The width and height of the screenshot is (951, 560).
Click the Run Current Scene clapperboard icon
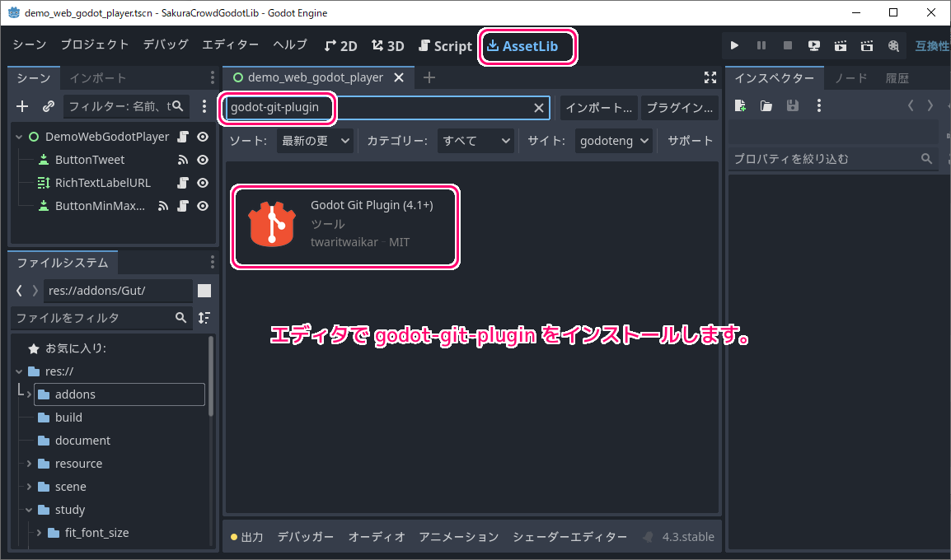click(x=841, y=46)
